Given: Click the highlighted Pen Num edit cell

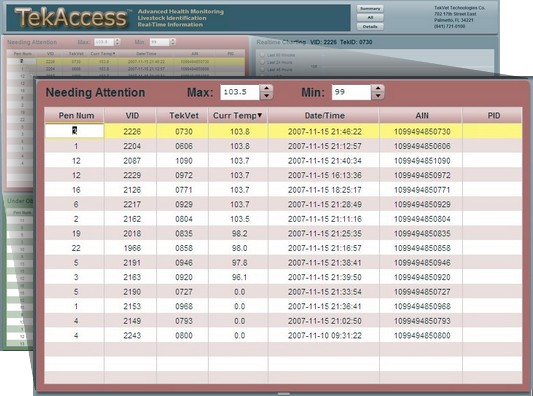Looking at the screenshot, I should (74, 131).
